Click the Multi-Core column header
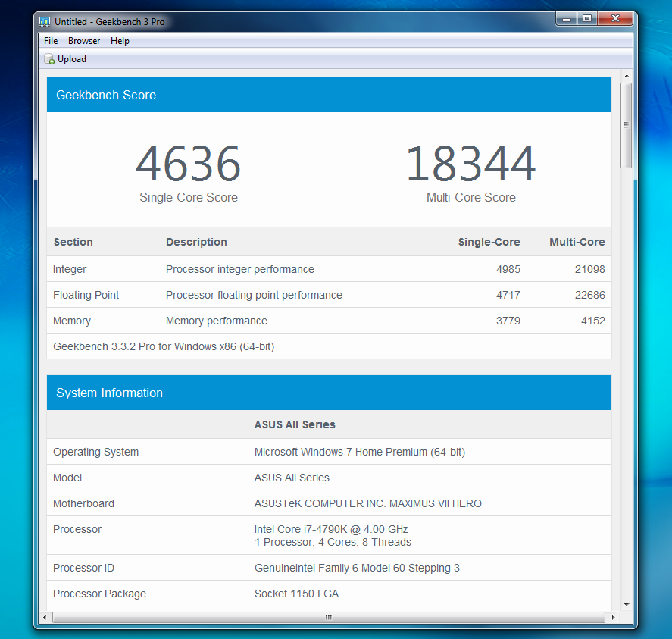Screen dimensions: 672x639 coord(577,242)
